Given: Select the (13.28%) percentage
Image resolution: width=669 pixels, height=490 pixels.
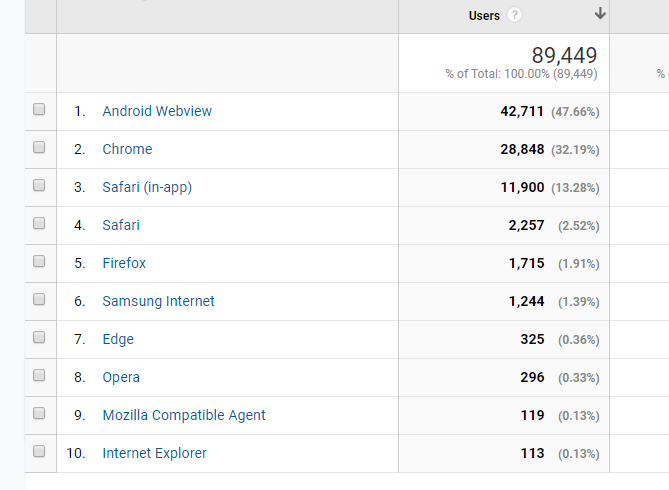Looking at the screenshot, I should 575,188.
